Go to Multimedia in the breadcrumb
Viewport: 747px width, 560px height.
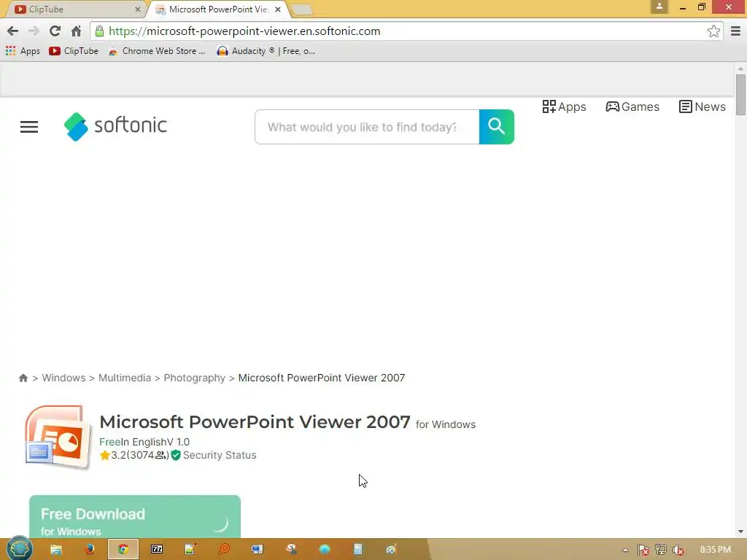[124, 378]
